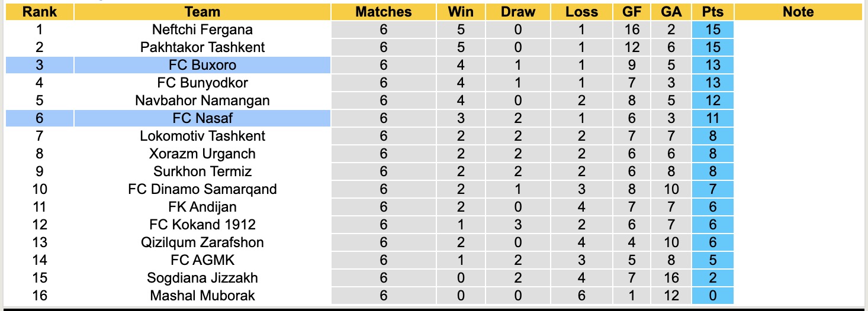
Task: Sort by the Team column header
Action: [202, 12]
